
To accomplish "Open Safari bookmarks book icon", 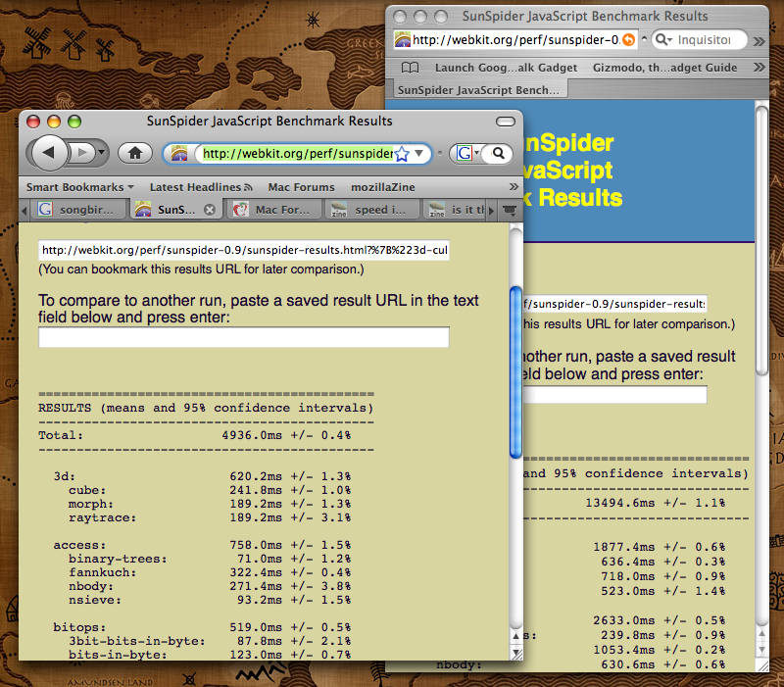I will coord(410,68).
